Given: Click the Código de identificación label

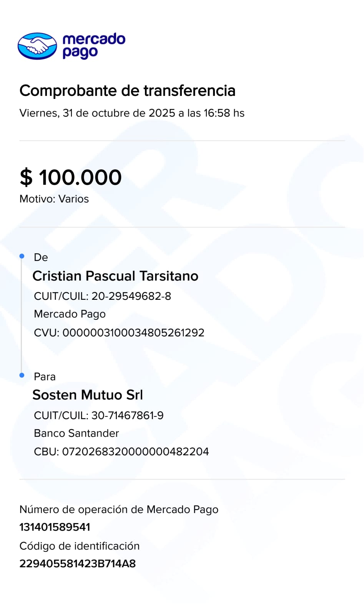Looking at the screenshot, I should click(x=80, y=546).
